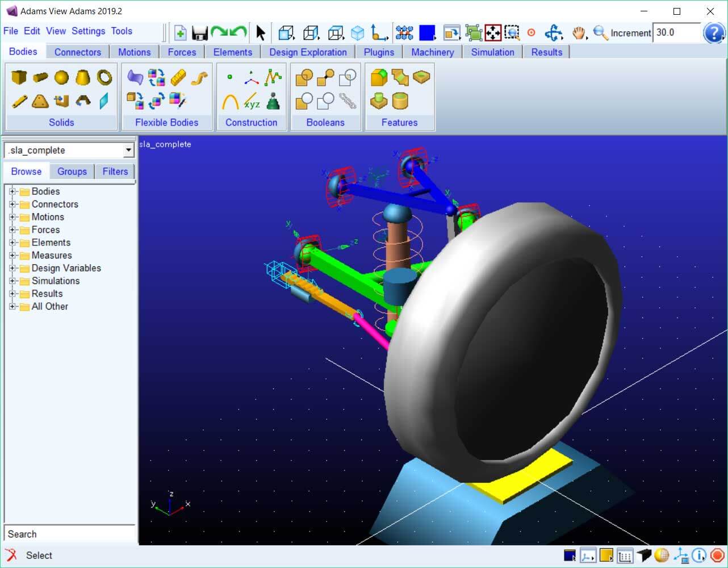Open the Settings menu
The width and height of the screenshot is (728, 568).
tap(88, 31)
